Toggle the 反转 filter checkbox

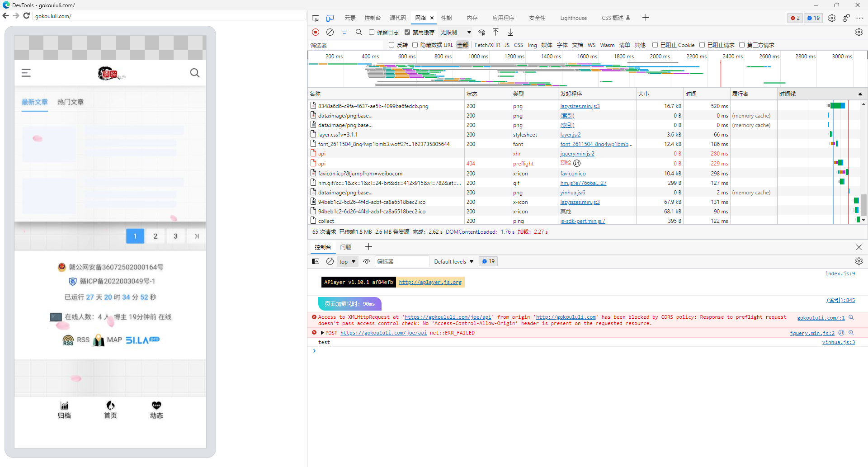(x=392, y=45)
